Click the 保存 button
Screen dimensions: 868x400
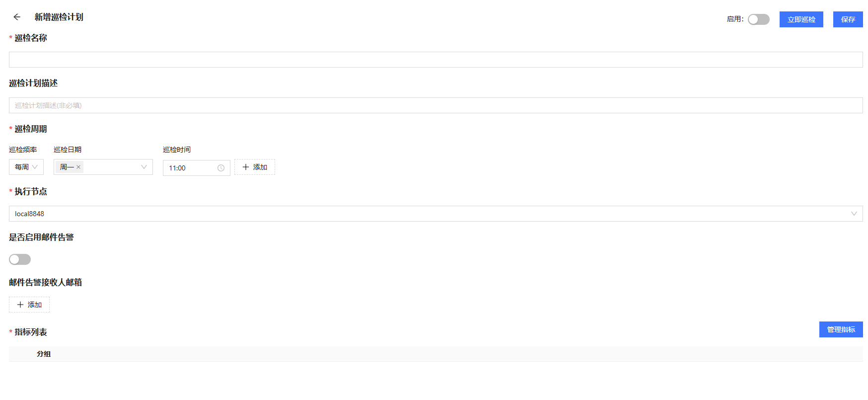click(x=848, y=19)
